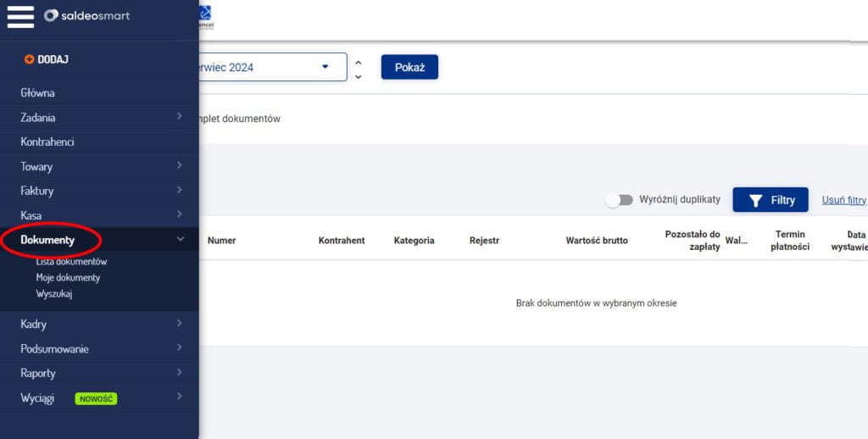The height and width of the screenshot is (439, 868).
Task: Click the orange plus DODAJ icon
Action: [x=30, y=59]
